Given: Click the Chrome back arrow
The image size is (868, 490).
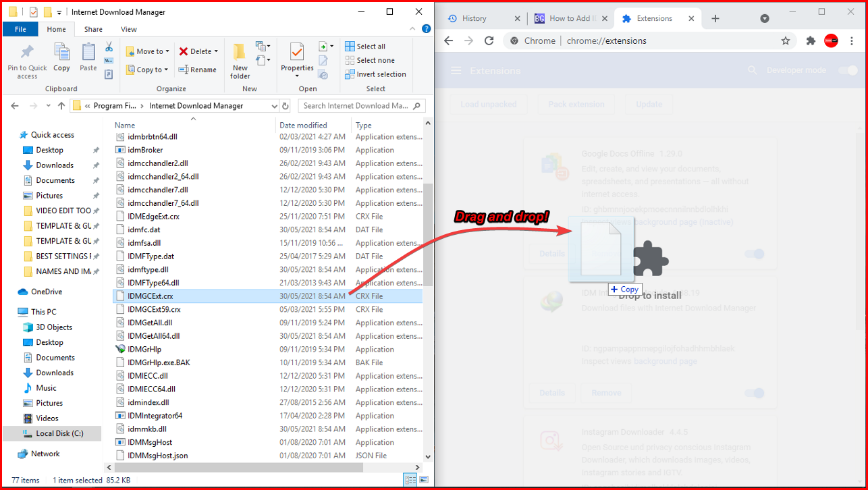Looking at the screenshot, I should pyautogui.click(x=448, y=40).
